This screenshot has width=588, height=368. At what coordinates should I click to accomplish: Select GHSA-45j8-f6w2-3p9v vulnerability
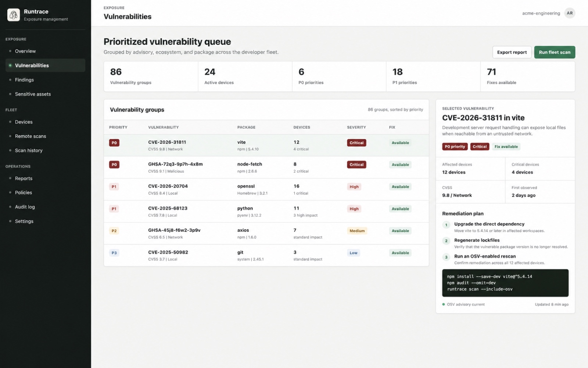[266, 234]
